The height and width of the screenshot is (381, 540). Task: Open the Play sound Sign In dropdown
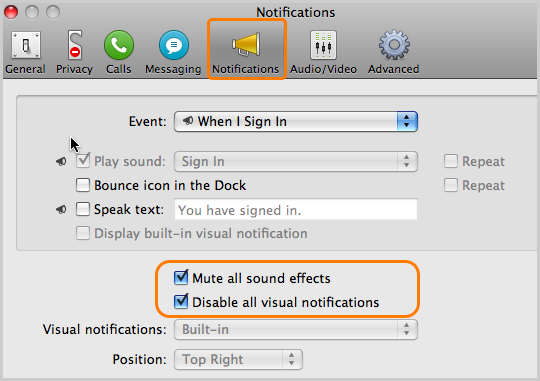(x=296, y=161)
